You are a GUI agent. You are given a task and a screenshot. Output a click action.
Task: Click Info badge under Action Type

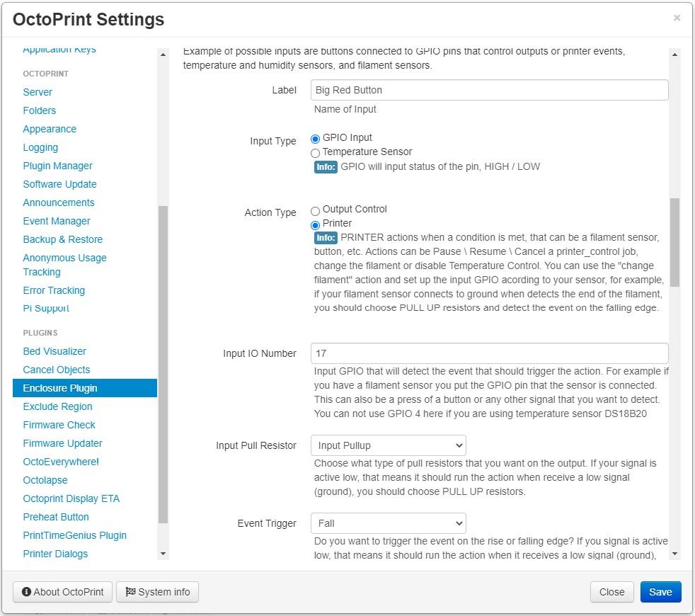[326, 238]
